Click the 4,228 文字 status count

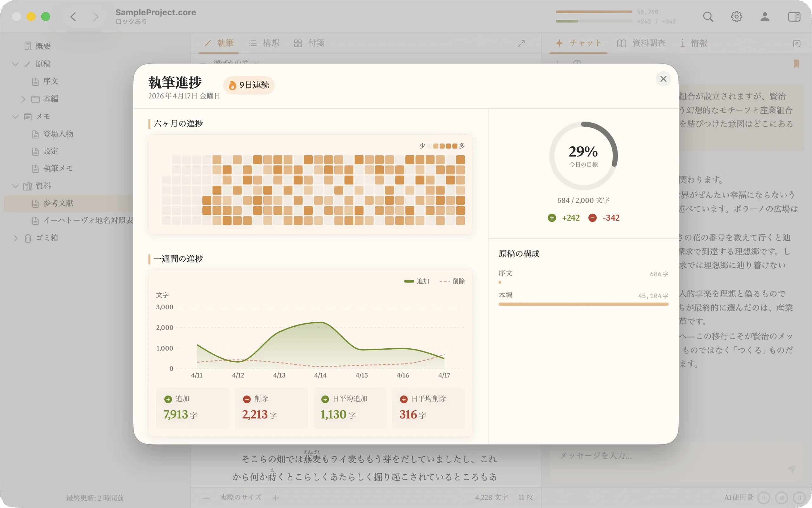click(491, 498)
